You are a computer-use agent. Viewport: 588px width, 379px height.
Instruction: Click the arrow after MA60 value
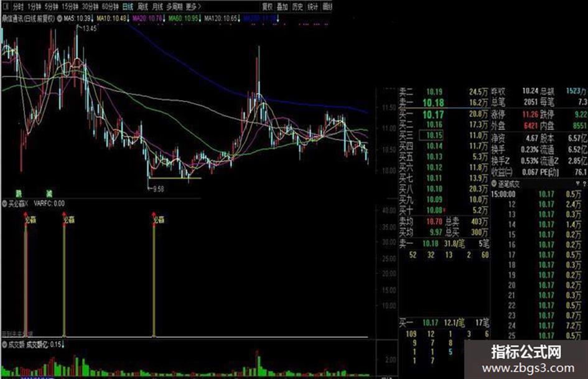[x=200, y=18]
